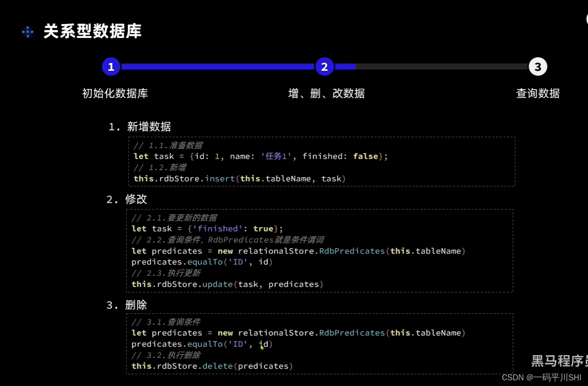
Task: Click the this.rdbStore.delete(predicates) line
Action: [212, 366]
